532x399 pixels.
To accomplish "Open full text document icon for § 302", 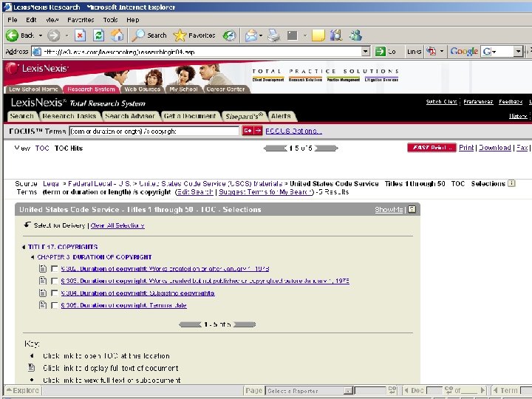I will tap(42, 268).
